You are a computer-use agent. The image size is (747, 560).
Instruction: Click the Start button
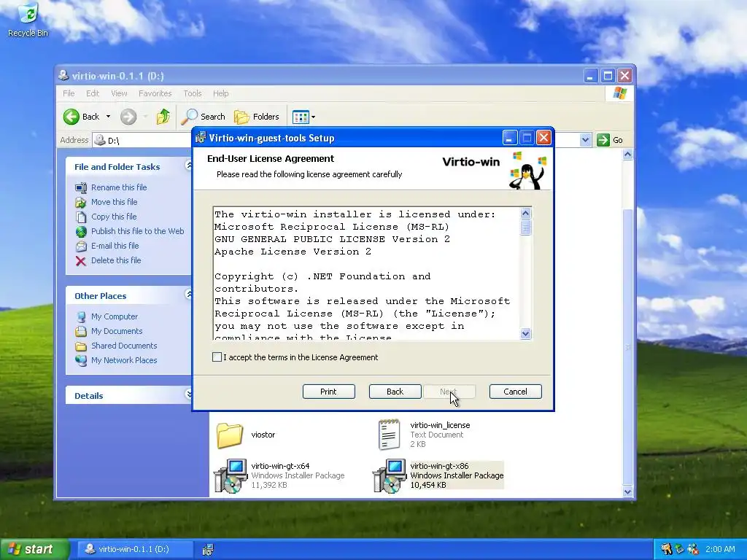click(x=34, y=549)
